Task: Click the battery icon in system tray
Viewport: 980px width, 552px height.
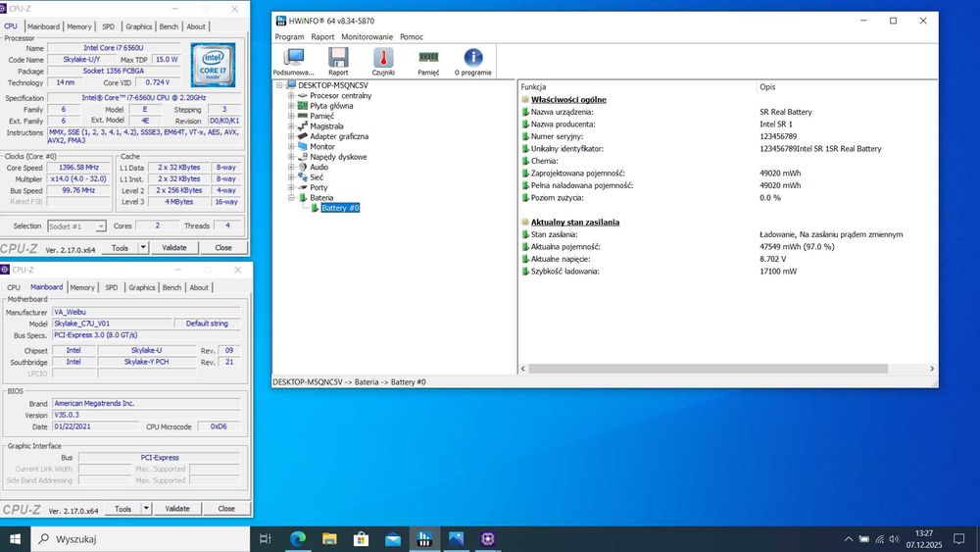Action: 863,539
